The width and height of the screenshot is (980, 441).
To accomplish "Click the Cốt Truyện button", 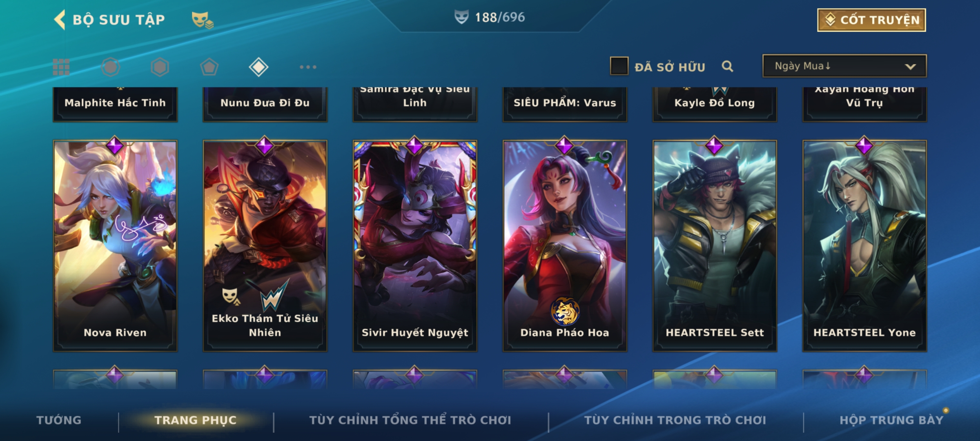I will [871, 20].
